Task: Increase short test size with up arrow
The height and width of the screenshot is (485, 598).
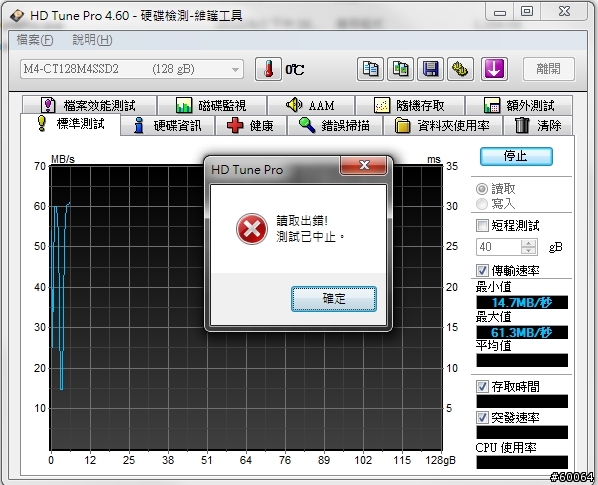Action: pyautogui.click(x=529, y=243)
